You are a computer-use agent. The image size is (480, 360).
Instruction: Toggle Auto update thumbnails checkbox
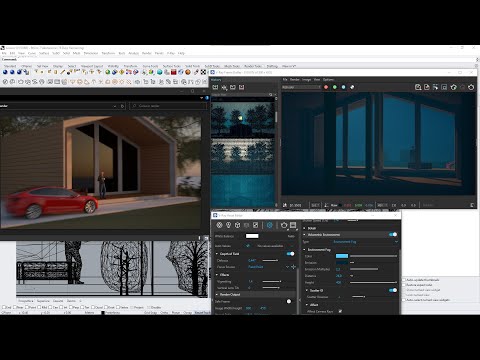[404, 280]
